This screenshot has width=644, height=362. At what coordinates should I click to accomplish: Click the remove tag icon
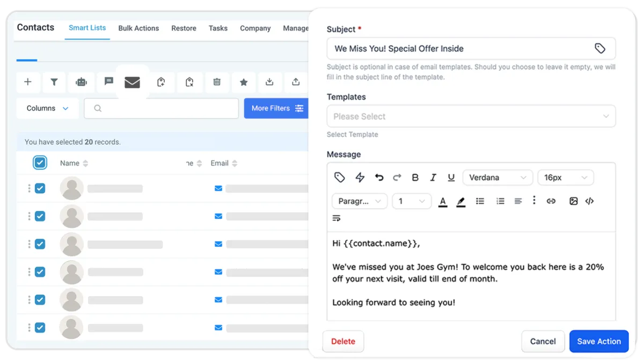(x=189, y=82)
